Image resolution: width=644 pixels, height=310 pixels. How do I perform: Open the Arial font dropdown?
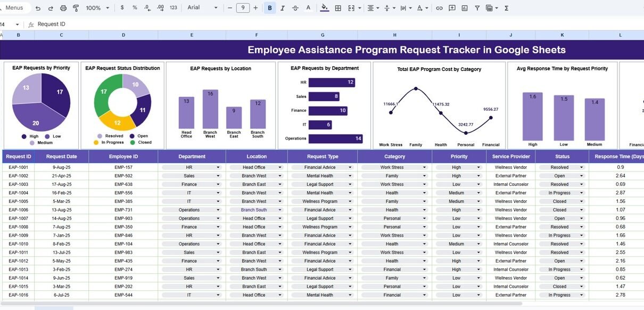pos(202,8)
